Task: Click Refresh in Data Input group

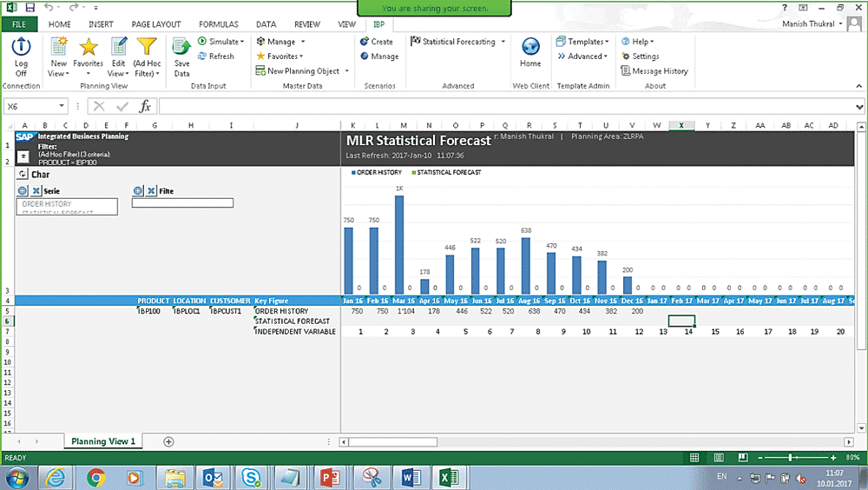Action: [x=216, y=56]
